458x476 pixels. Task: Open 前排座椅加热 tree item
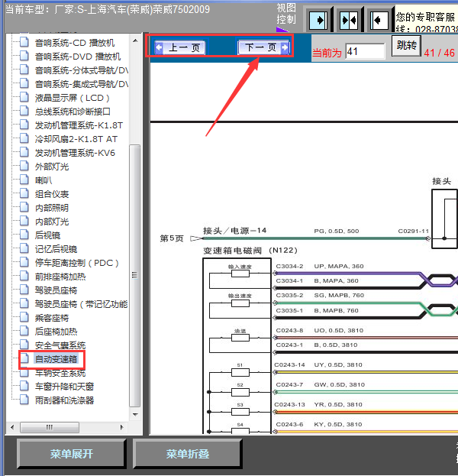60,277
